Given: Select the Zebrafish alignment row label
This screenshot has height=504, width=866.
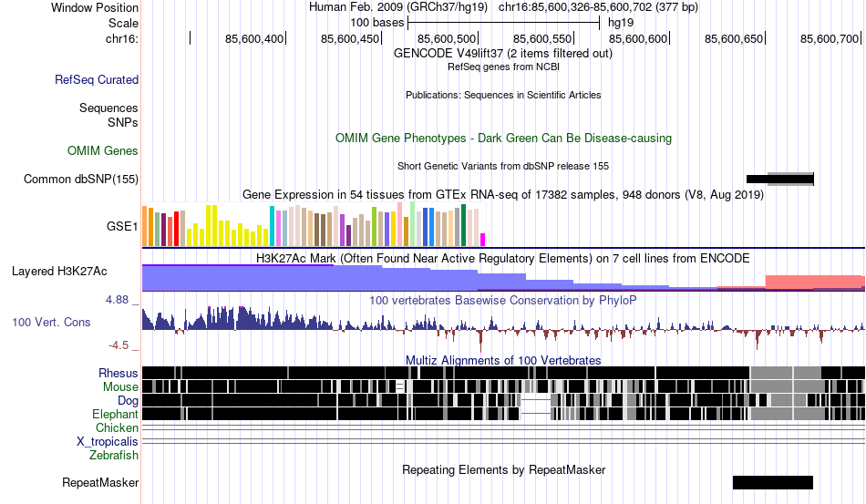Looking at the screenshot, I should 114,456.
